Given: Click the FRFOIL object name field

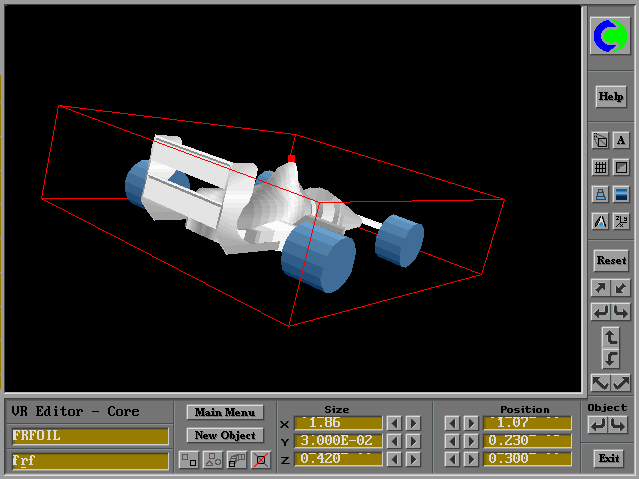Looking at the screenshot, I should coord(90,436).
